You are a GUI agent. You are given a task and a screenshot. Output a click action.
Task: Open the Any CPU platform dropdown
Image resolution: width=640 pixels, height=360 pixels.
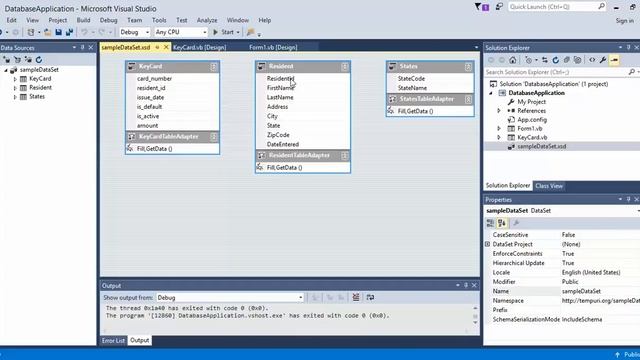(x=181, y=32)
